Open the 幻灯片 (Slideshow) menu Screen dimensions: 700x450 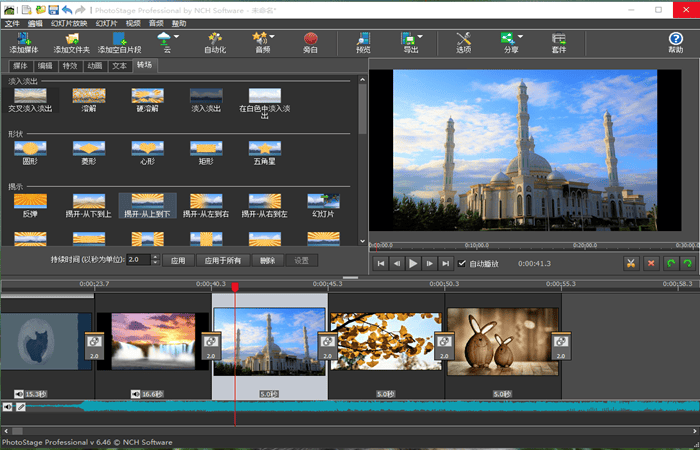(x=104, y=22)
